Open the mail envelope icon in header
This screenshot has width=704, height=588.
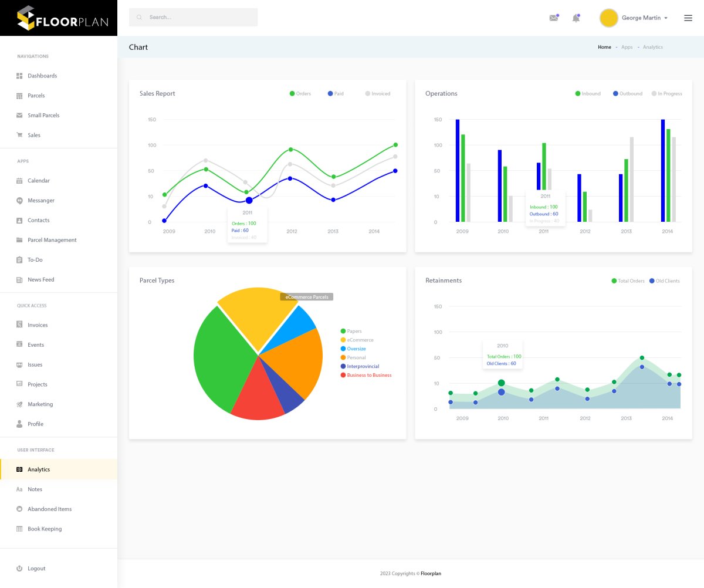(x=553, y=18)
